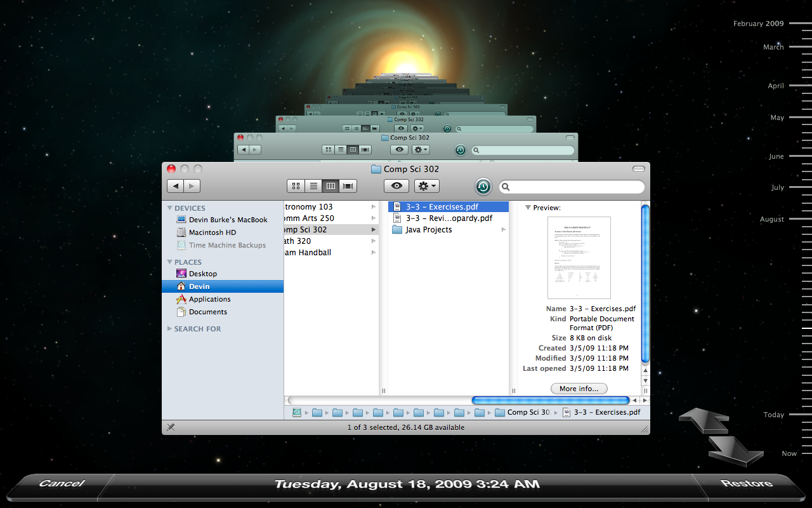Select the 3-3 – Exercises.pdf file
Image resolution: width=812 pixels, height=508 pixels.
(x=449, y=206)
